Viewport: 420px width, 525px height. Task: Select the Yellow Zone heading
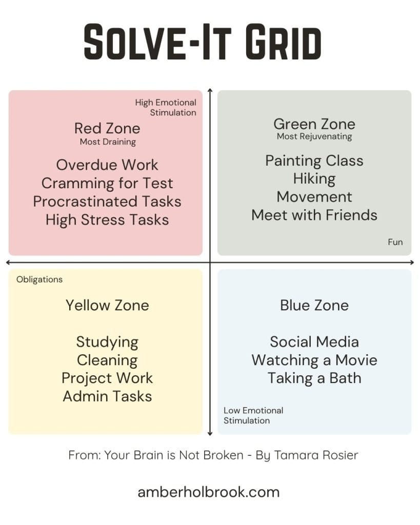tap(107, 306)
